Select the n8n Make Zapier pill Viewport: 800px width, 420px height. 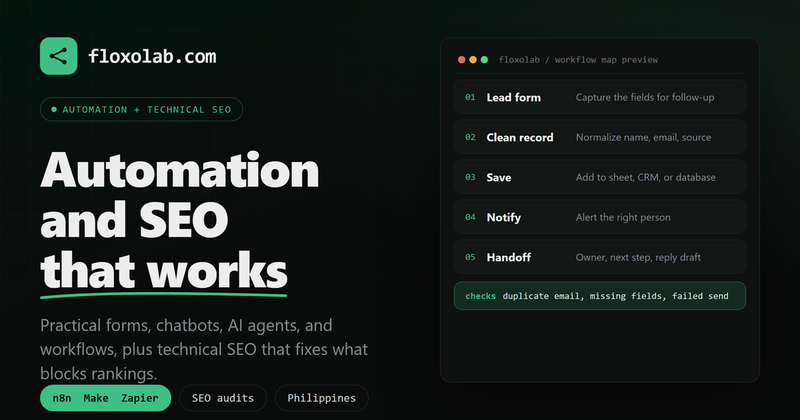106,398
